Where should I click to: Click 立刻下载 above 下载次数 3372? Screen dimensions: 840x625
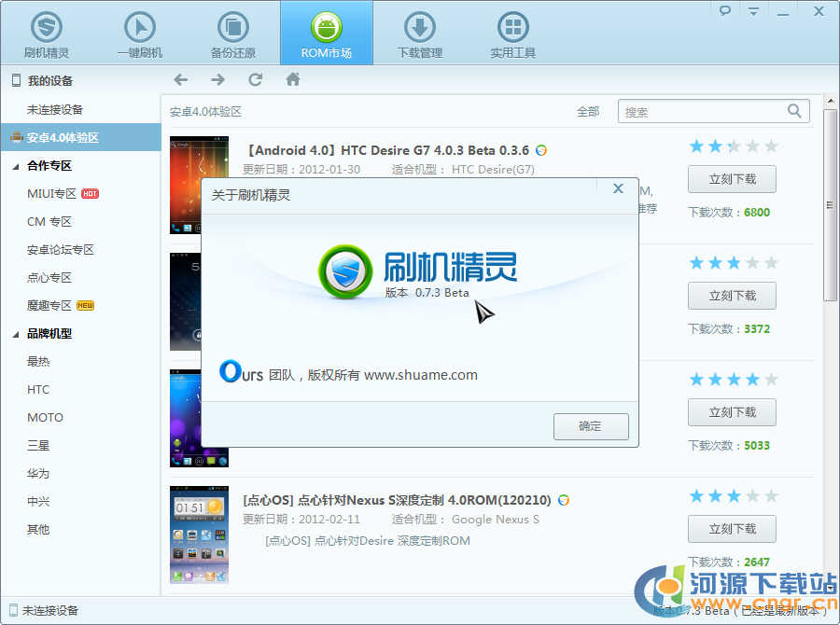732,296
